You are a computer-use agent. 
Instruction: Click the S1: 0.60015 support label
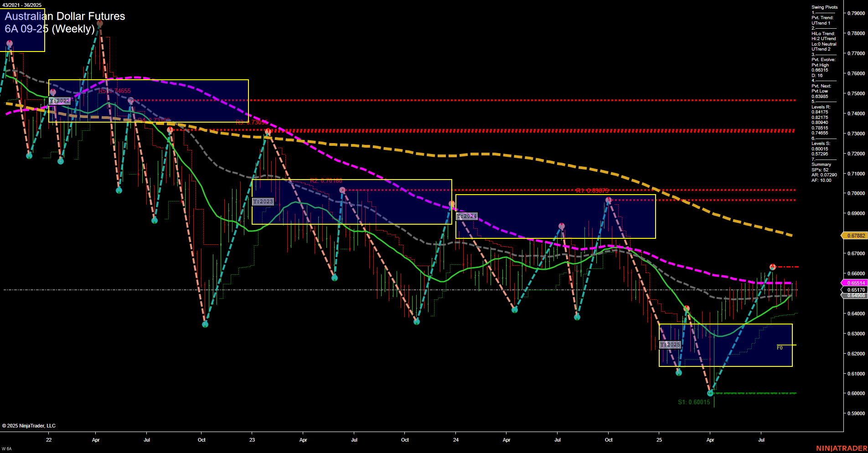pos(693,402)
